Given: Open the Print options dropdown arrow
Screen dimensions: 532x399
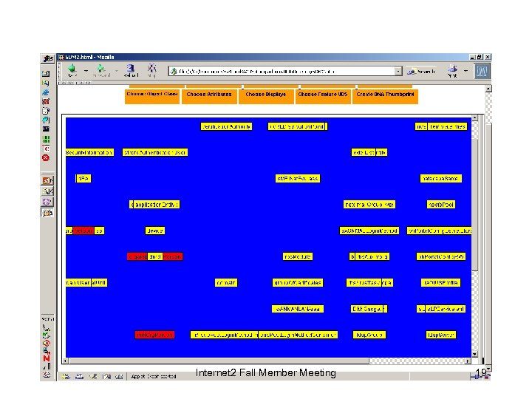Looking at the screenshot, I should point(465,71).
